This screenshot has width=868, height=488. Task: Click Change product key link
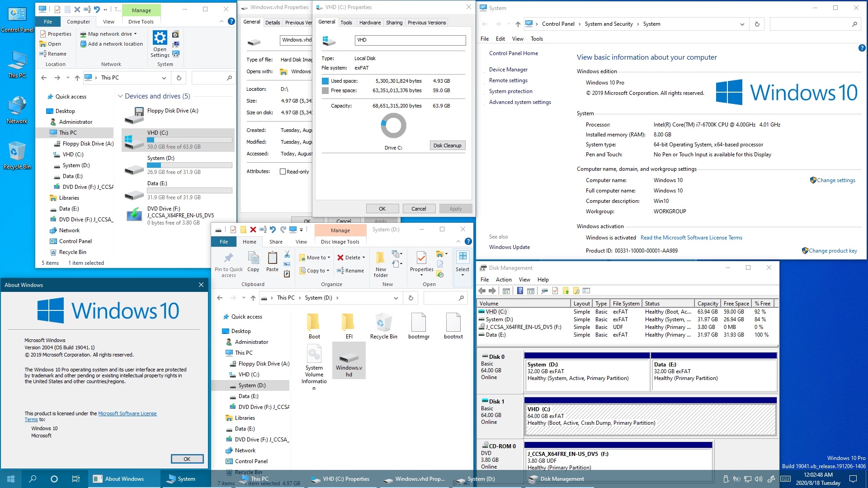[833, 251]
